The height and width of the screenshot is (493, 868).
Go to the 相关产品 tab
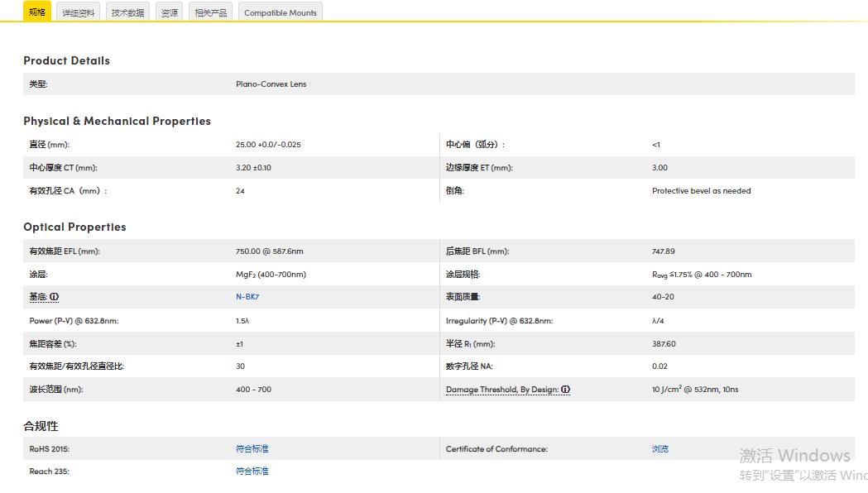tap(210, 12)
